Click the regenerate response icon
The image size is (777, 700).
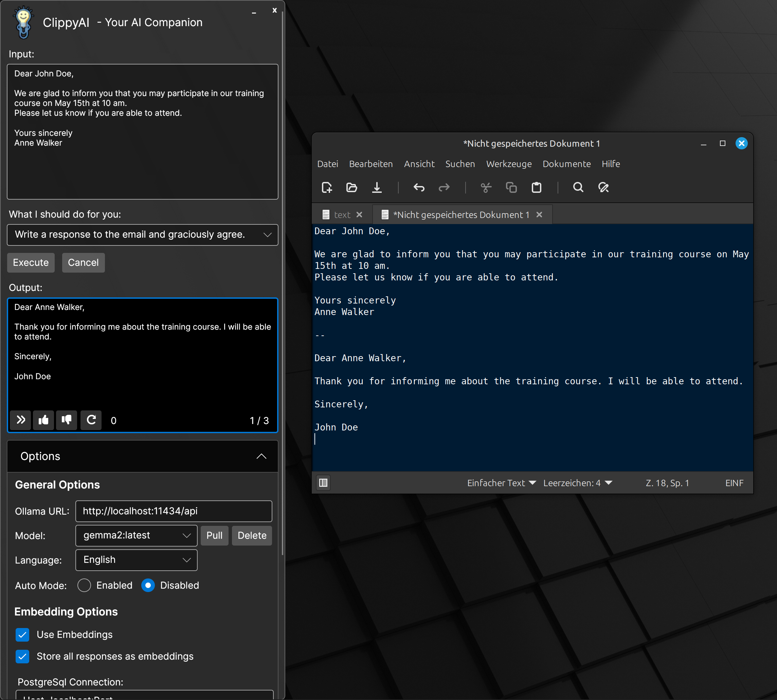coord(91,420)
